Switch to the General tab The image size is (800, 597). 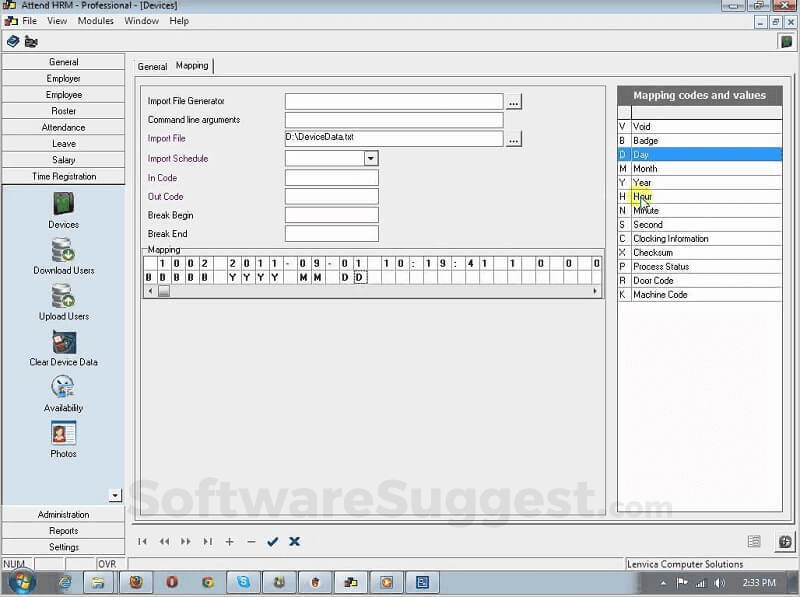152,66
